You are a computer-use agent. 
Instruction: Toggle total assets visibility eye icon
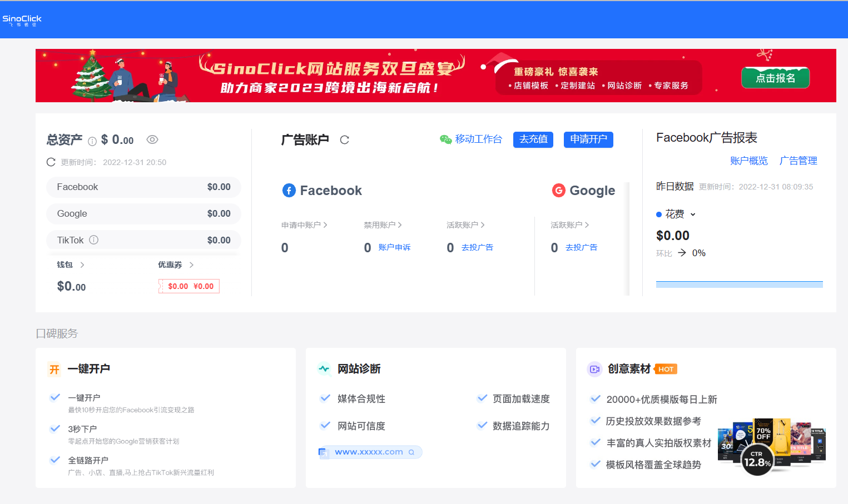click(152, 139)
